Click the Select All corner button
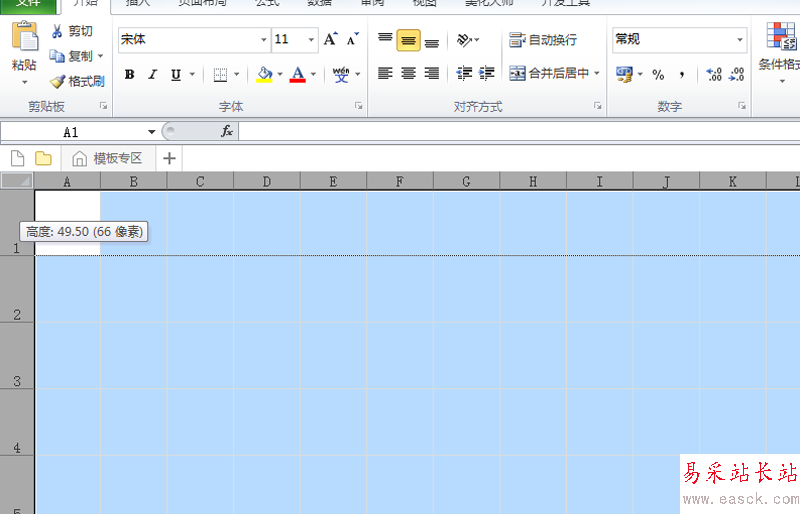 pyautogui.click(x=17, y=181)
